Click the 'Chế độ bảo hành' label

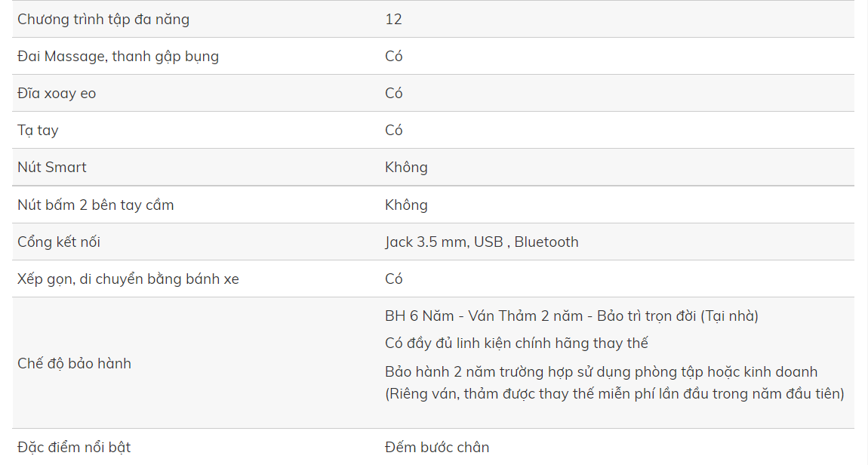click(74, 363)
